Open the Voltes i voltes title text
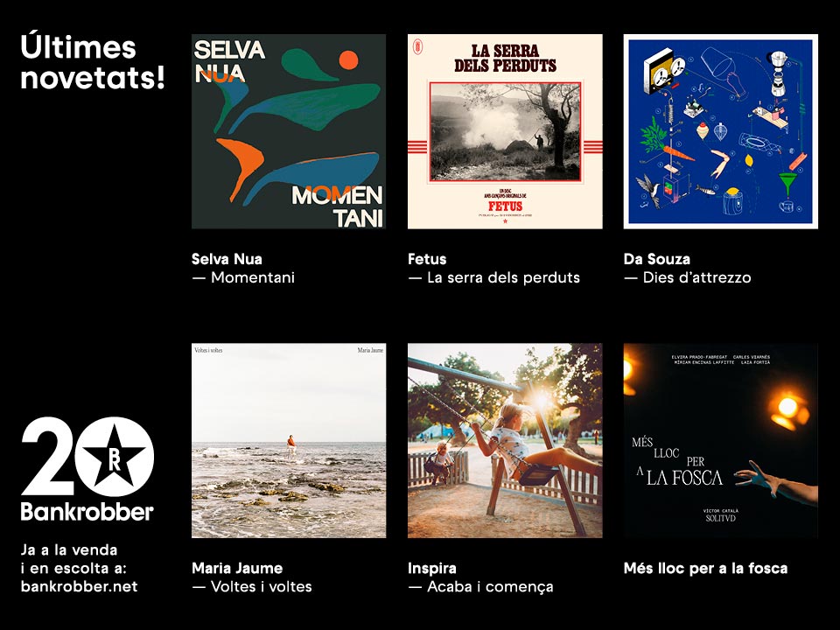 point(262,586)
